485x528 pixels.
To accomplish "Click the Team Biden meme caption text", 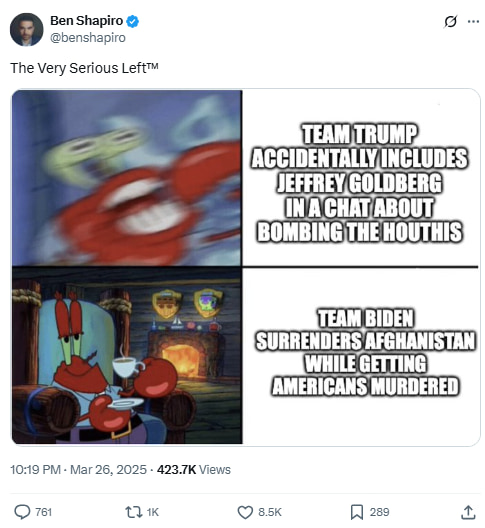I will (x=365, y=352).
